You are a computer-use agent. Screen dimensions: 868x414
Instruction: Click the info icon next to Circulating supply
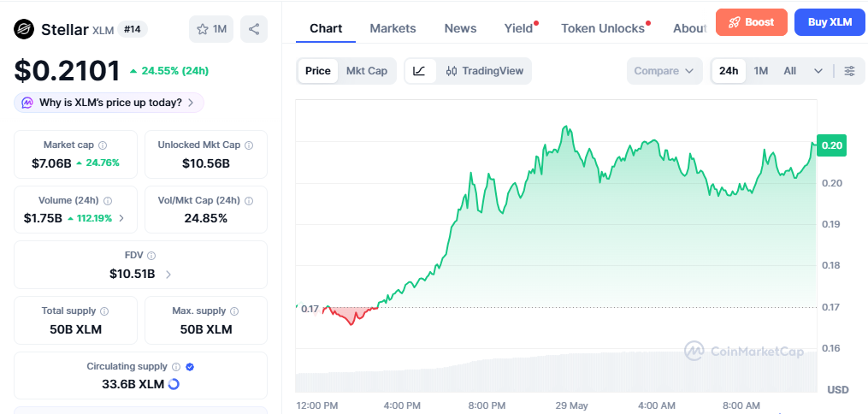(176, 366)
